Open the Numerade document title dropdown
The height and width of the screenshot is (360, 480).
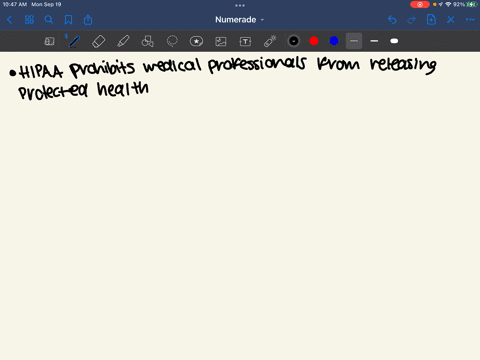(x=239, y=20)
